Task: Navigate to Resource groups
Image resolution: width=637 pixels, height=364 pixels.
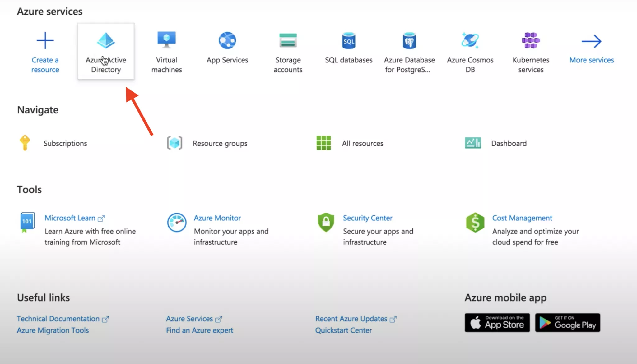Action: tap(220, 143)
